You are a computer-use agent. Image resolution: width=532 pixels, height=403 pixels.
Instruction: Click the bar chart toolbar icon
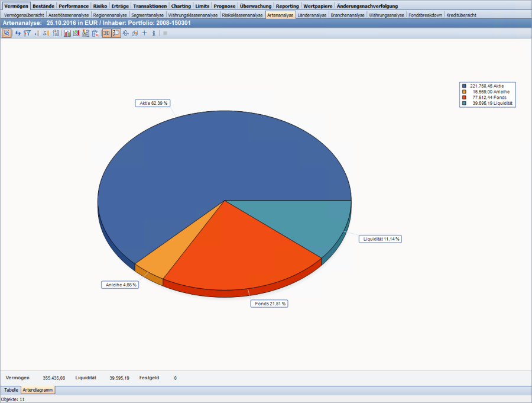coord(67,33)
